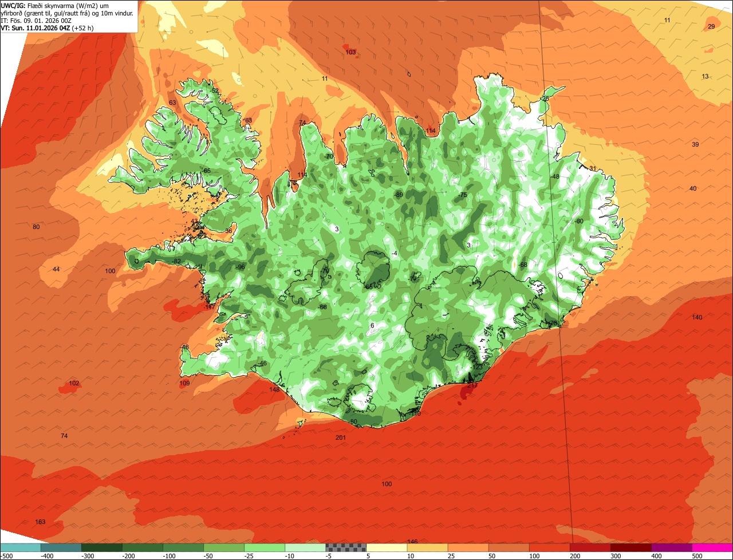Click the 'IT: Fös. 09. 01. 2026 00Z' line
Screen dimensions: 733x560
(36, 20)
